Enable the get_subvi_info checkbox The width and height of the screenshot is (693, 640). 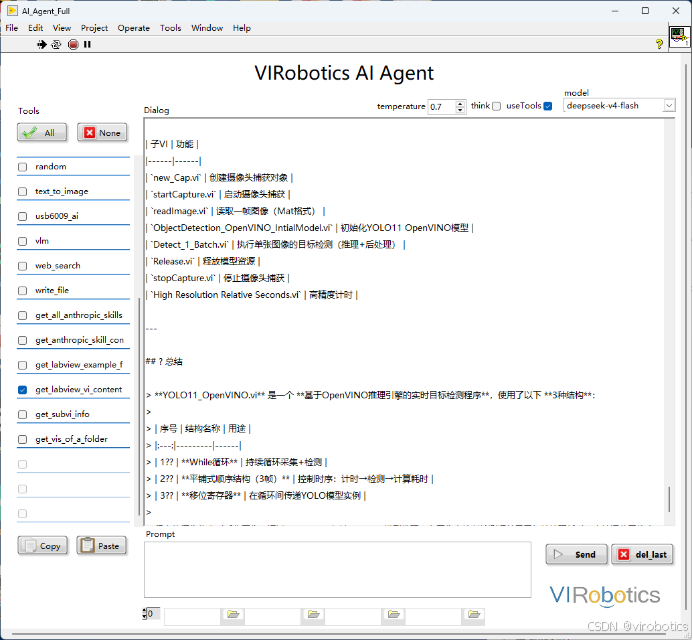[x=23, y=414]
